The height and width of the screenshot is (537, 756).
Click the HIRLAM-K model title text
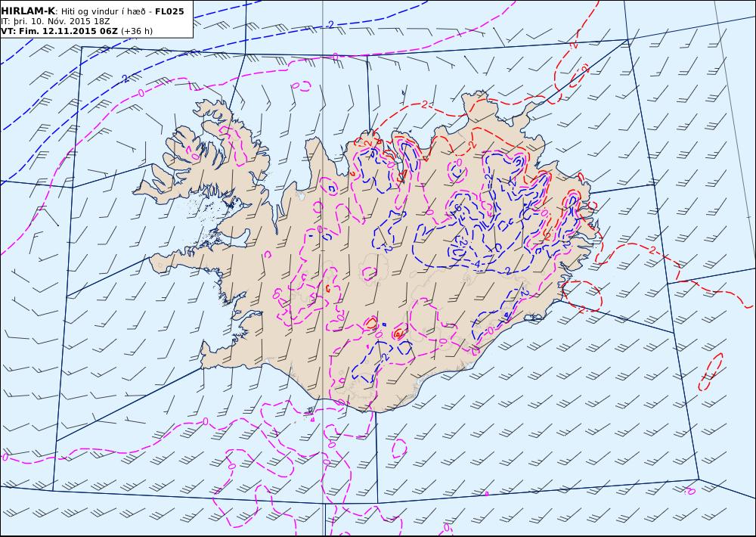click(x=28, y=11)
